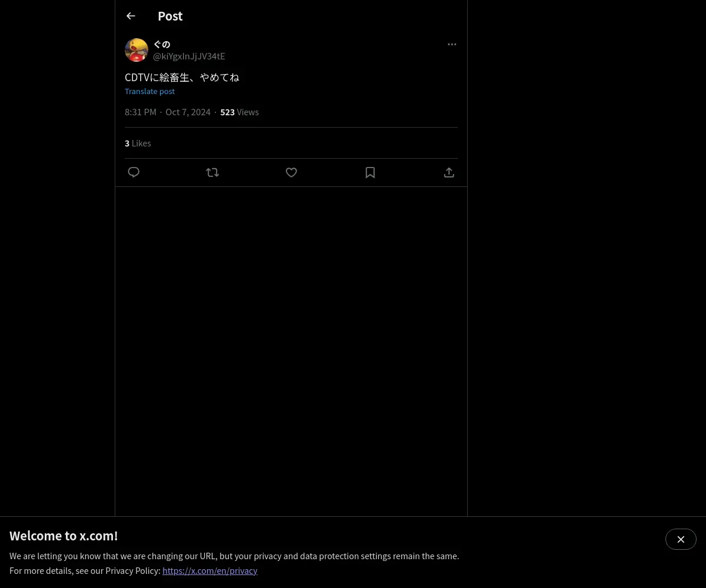
Task: Open the profile picture of ぐの
Action: pos(136,50)
